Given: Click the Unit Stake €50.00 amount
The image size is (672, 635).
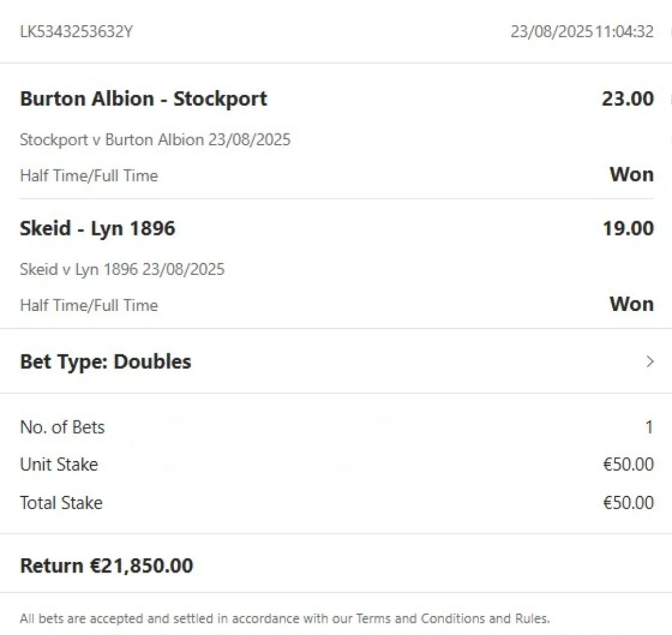Looking at the screenshot, I should (x=628, y=465).
